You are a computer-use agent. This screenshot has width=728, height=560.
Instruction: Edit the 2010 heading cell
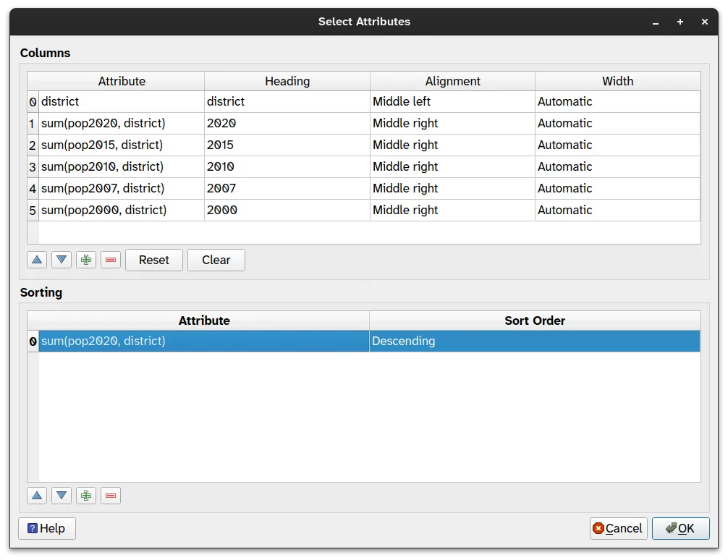pyautogui.click(x=287, y=166)
